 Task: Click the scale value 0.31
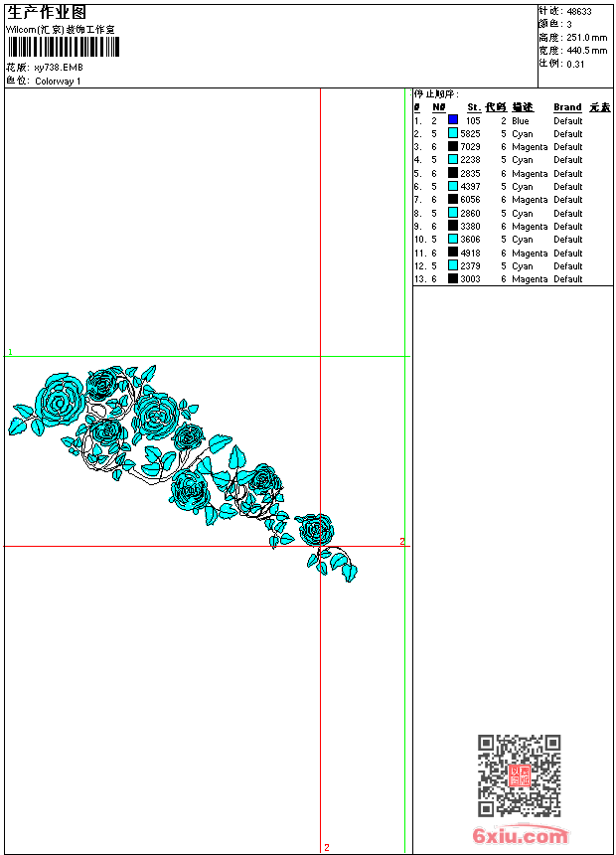[x=575, y=65]
